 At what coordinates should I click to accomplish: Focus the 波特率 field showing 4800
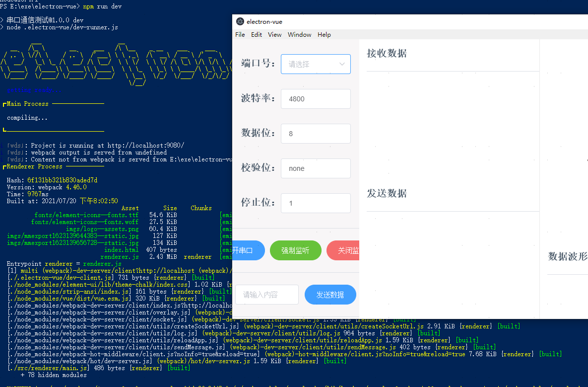click(x=316, y=99)
